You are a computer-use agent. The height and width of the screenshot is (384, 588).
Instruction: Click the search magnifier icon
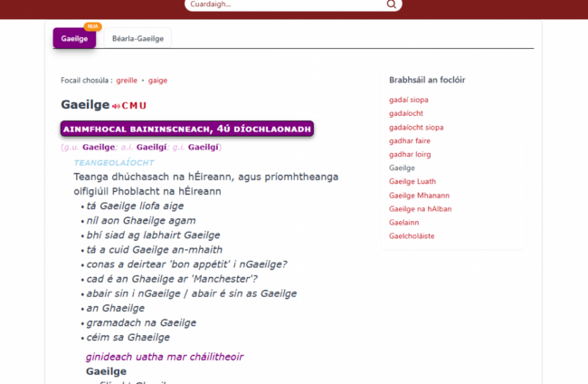click(x=391, y=5)
